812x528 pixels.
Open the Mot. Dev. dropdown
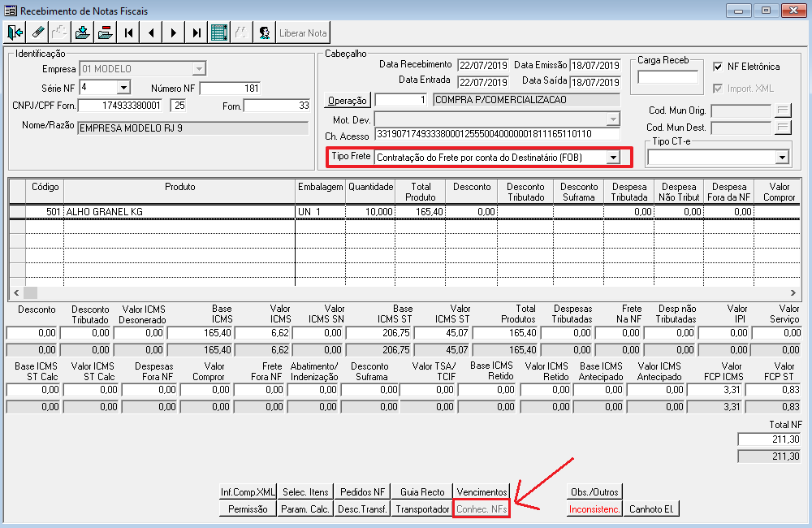[613, 119]
